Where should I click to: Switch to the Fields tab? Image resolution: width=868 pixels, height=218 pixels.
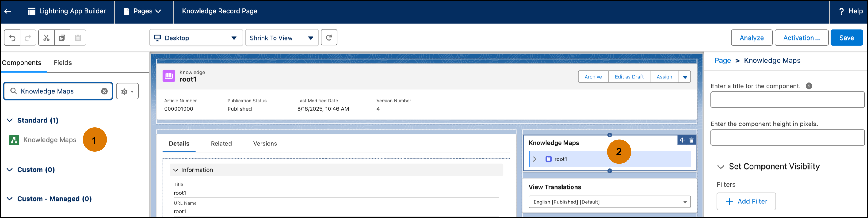coord(63,63)
